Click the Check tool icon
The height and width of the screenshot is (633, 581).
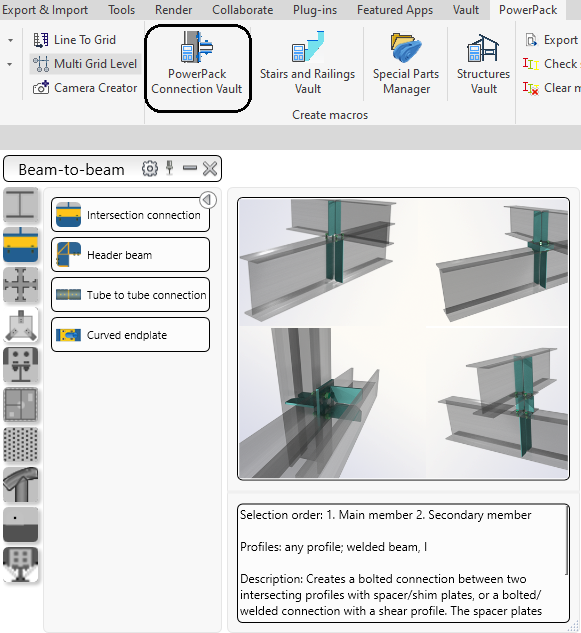click(531, 64)
